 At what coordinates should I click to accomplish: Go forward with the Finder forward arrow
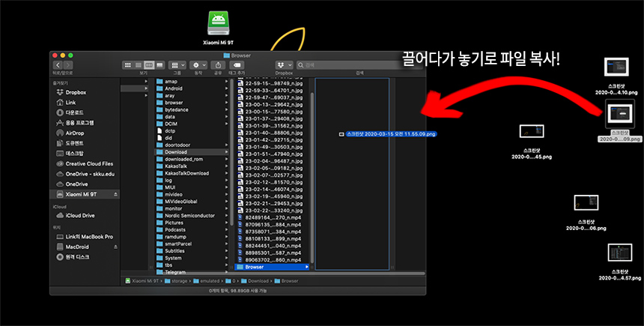pos(68,65)
